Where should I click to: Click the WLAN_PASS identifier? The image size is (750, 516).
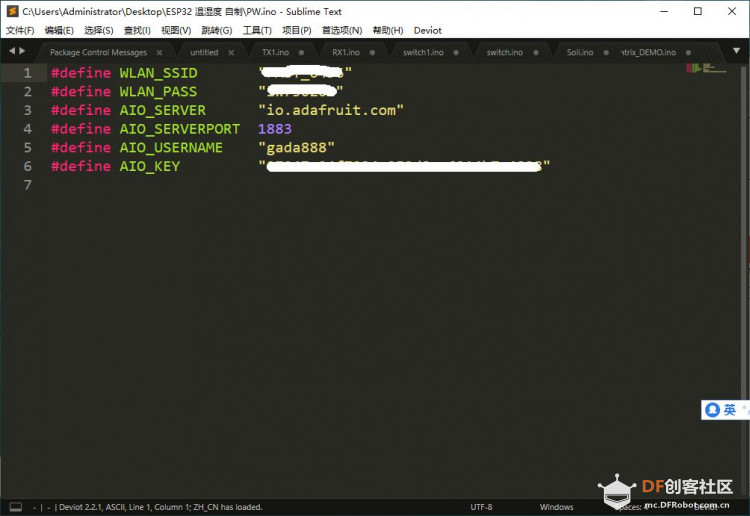(158, 91)
